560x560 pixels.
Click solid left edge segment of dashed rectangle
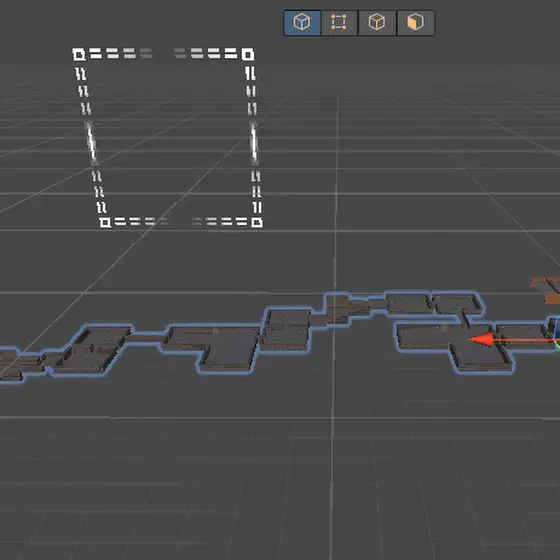(x=91, y=143)
